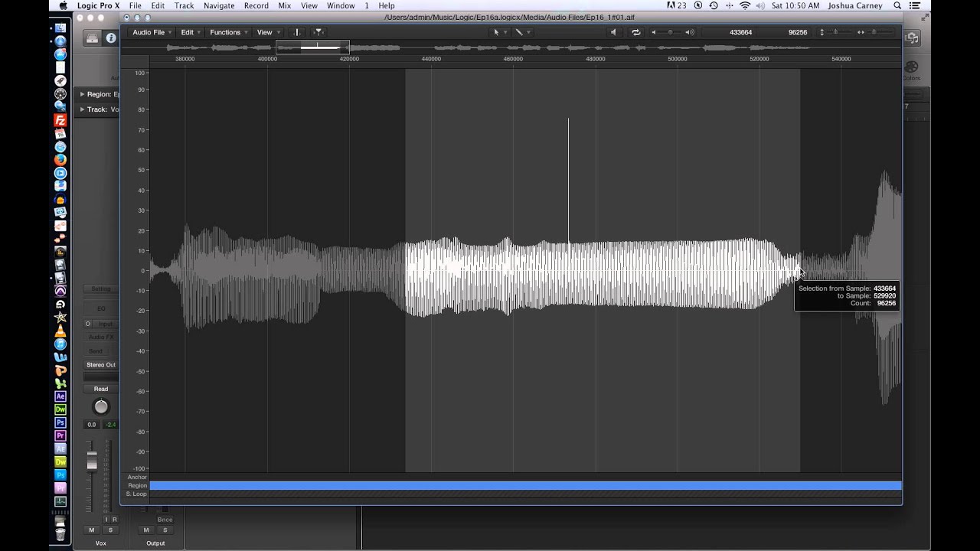
Task: Open the Stereo Out output selector
Action: click(x=101, y=365)
